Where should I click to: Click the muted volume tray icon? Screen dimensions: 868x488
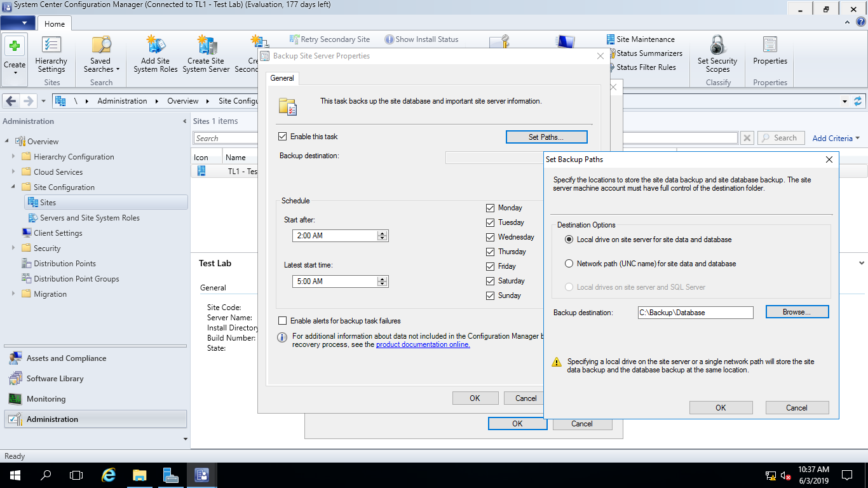(x=786, y=475)
